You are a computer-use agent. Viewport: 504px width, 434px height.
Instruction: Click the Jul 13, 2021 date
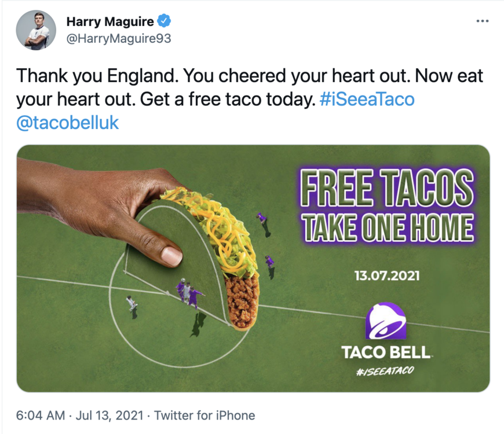pos(109,415)
